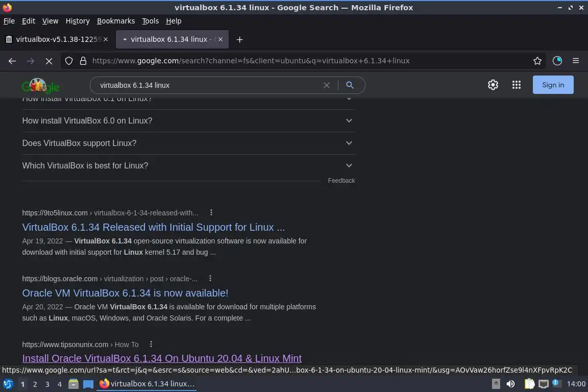Open 'Oracle VM VirtualBox 6.1.34 is now available!'

[x=125, y=293]
